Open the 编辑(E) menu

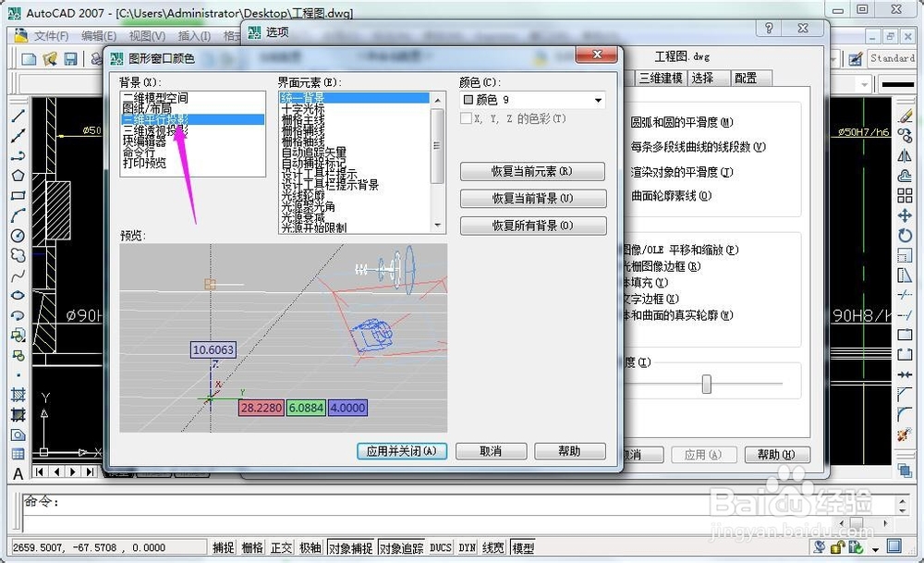pos(99,36)
